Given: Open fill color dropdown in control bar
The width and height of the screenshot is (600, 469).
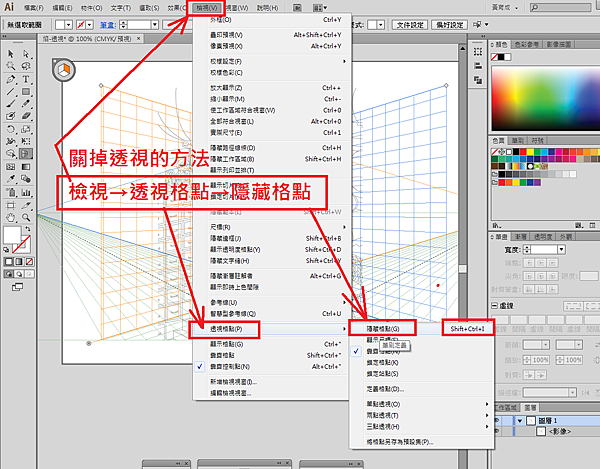Looking at the screenshot, I should point(68,25).
